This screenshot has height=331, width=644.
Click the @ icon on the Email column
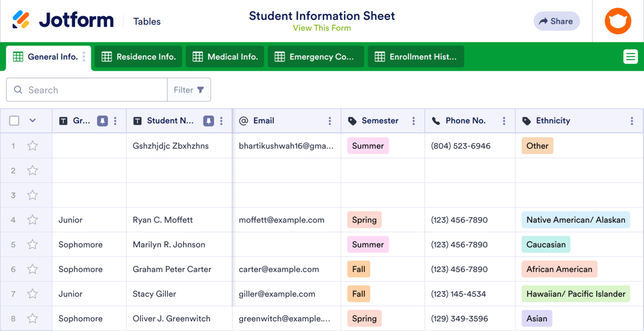click(x=245, y=120)
